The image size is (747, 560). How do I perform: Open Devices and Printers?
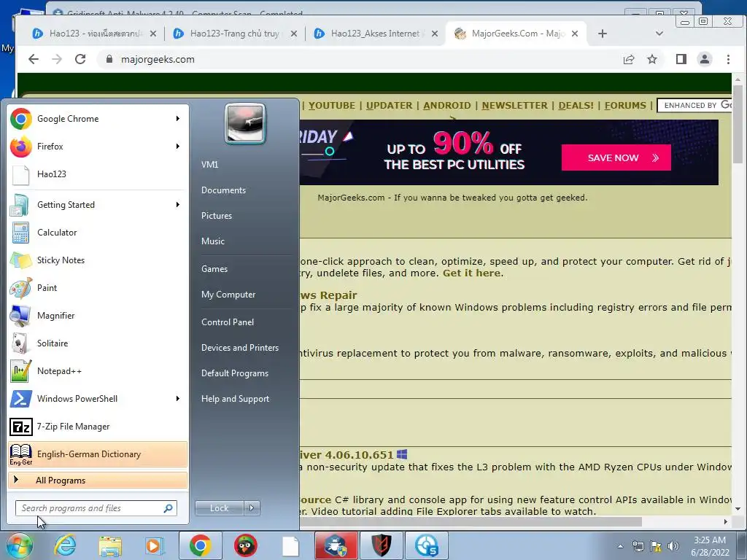pyautogui.click(x=239, y=348)
